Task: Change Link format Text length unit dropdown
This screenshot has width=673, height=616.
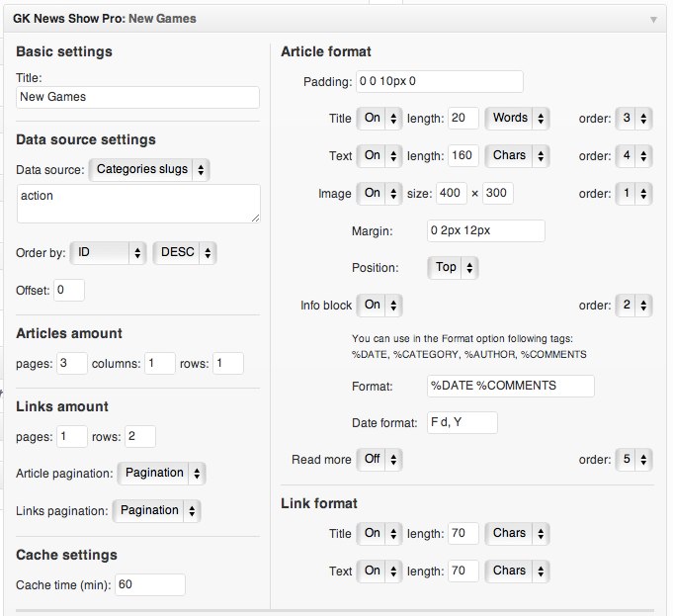Action: click(x=517, y=571)
